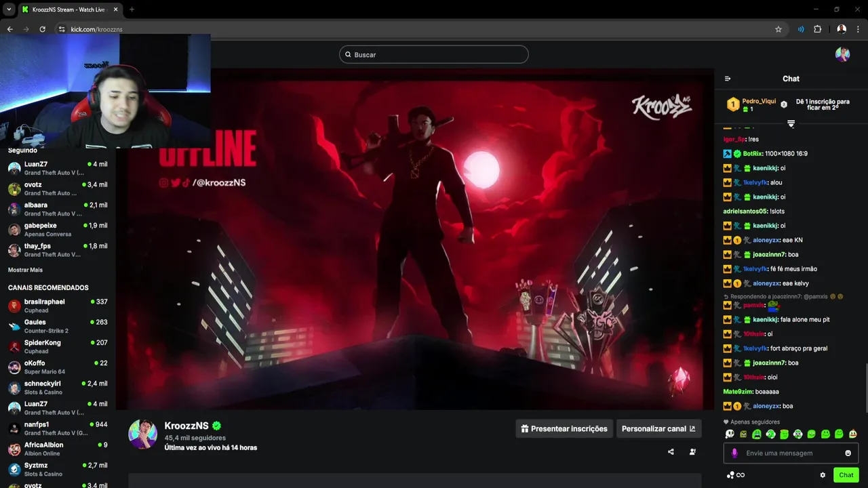Open the chat settings gear
The width and height of the screenshot is (868, 488).
click(823, 475)
